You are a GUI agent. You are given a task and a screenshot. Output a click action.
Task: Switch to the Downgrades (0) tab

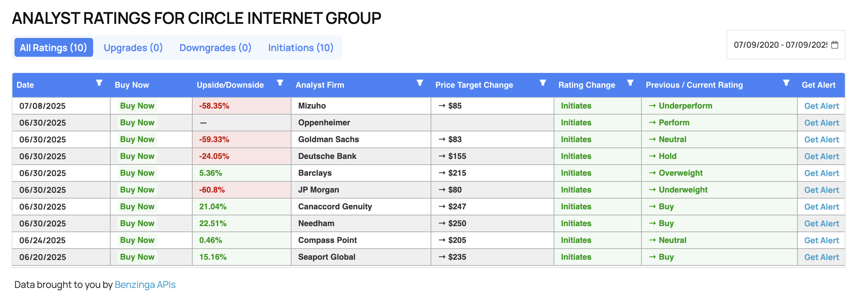tap(215, 47)
